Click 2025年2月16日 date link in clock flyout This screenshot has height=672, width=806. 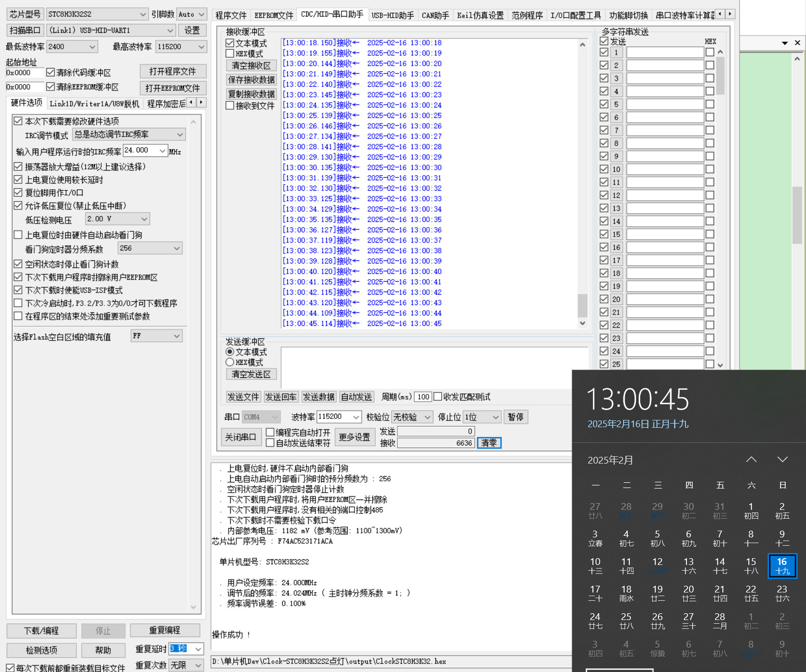tap(638, 424)
